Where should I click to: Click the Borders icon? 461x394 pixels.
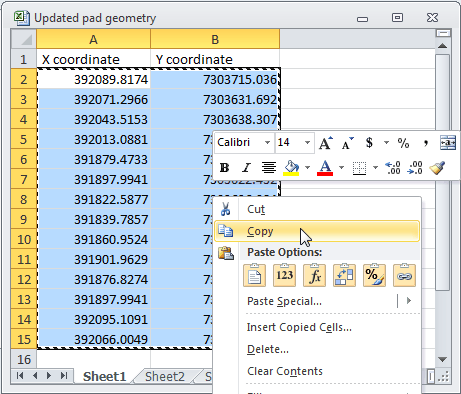pyautogui.click(x=359, y=168)
